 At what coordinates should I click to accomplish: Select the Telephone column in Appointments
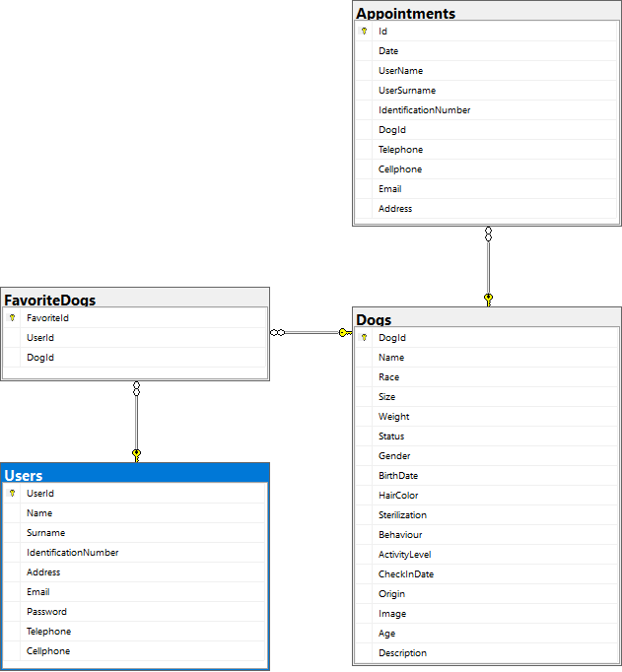coord(486,149)
